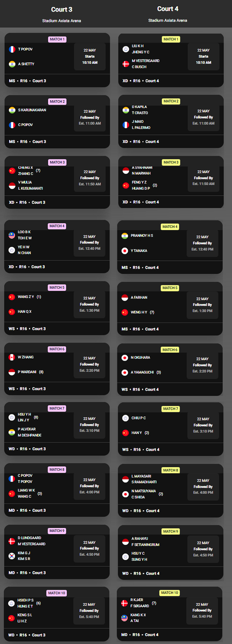Open Match 8 card with L Mayasari
The image size is (232, 644).
[x=171, y=490]
